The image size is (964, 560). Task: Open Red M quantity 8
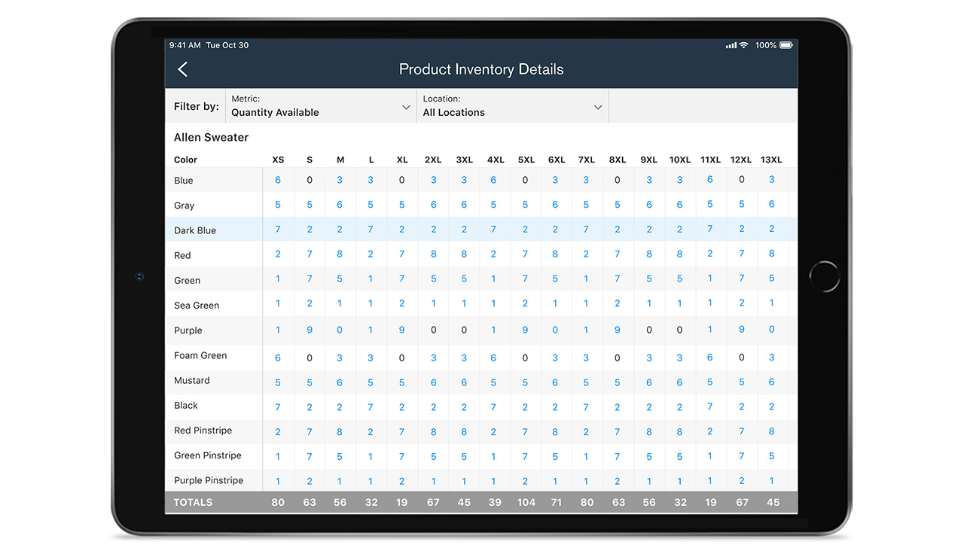point(340,254)
